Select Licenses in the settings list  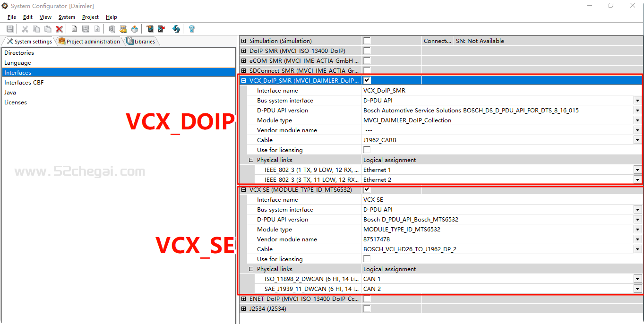[16, 102]
